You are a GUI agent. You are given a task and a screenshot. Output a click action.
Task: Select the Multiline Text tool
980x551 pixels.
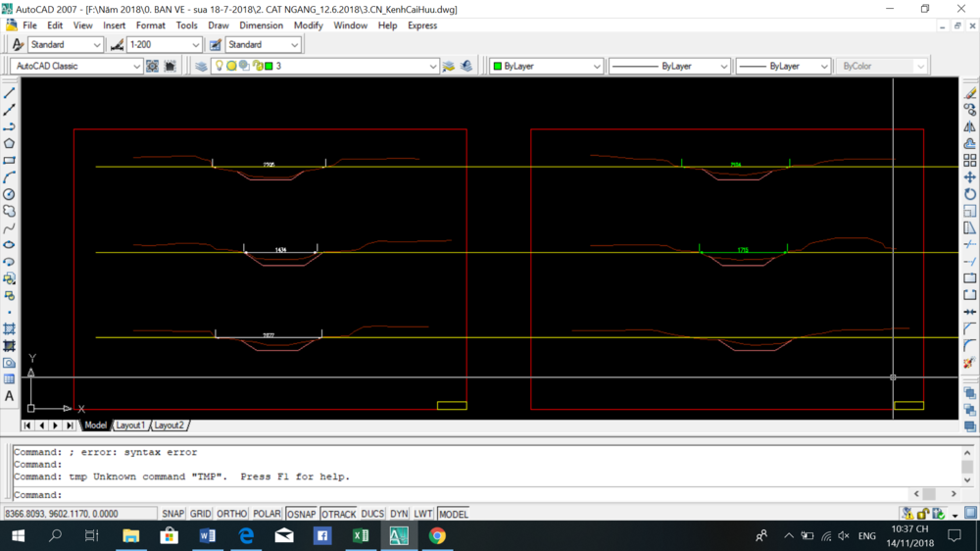(10, 396)
